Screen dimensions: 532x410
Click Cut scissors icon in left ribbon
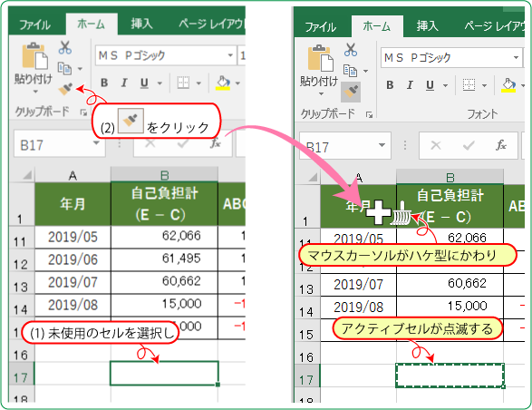[x=65, y=47]
